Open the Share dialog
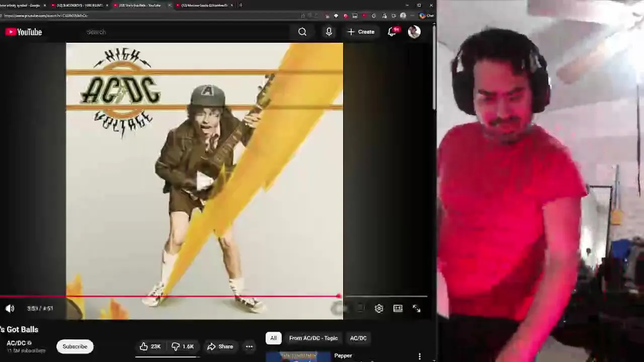 (x=220, y=346)
